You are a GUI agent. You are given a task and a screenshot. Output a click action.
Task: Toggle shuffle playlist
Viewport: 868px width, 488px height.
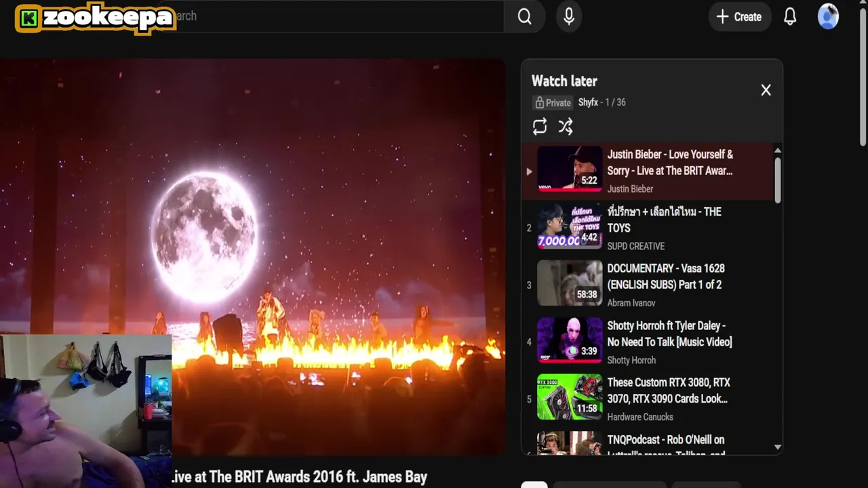pyautogui.click(x=566, y=127)
